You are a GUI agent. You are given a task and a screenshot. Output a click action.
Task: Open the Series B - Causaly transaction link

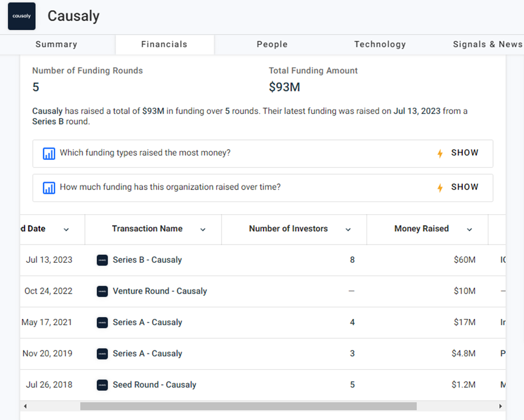(x=147, y=260)
